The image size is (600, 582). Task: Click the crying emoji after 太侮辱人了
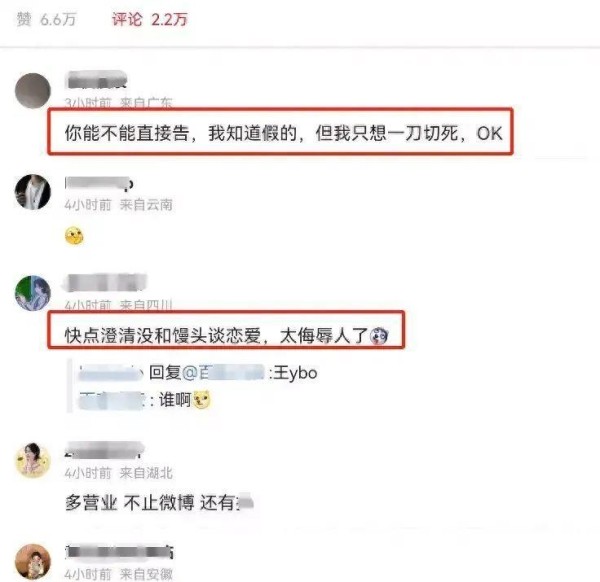[379, 336]
